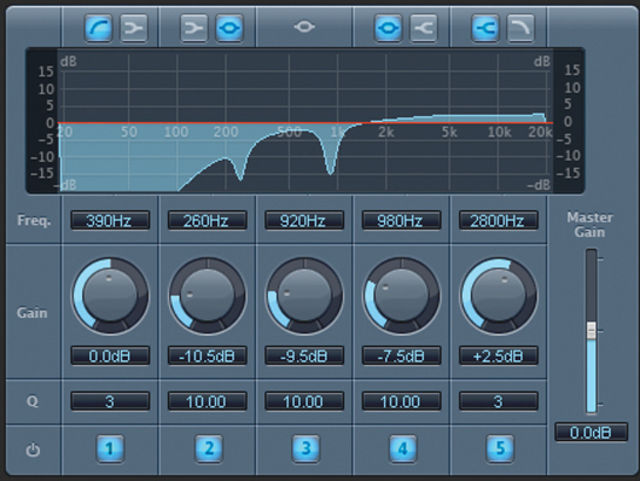
Task: Click the +2.5dB gain value
Action: [x=499, y=356]
